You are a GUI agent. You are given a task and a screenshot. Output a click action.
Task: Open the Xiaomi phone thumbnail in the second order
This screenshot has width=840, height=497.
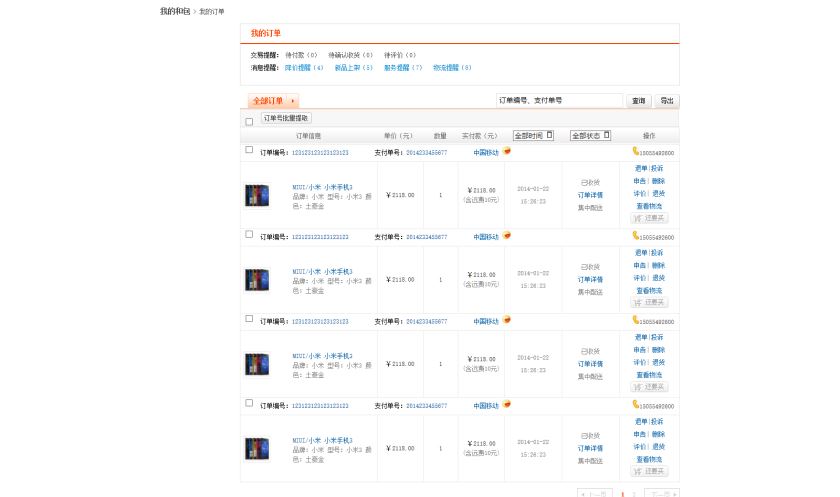257,280
